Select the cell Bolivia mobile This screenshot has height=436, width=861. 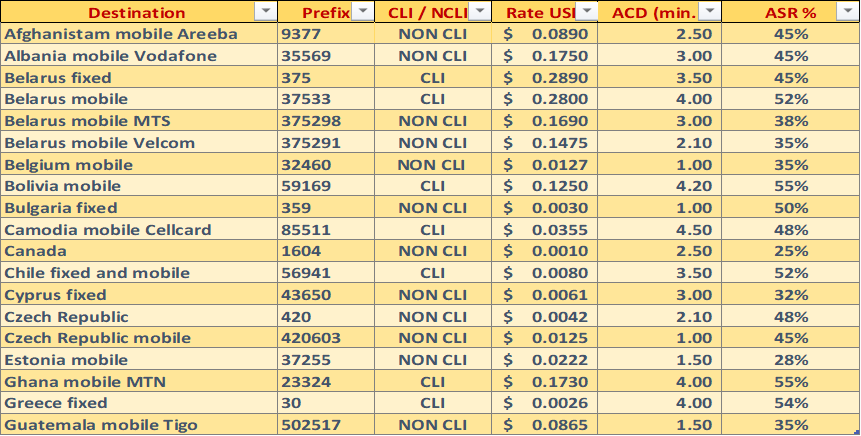139,186
